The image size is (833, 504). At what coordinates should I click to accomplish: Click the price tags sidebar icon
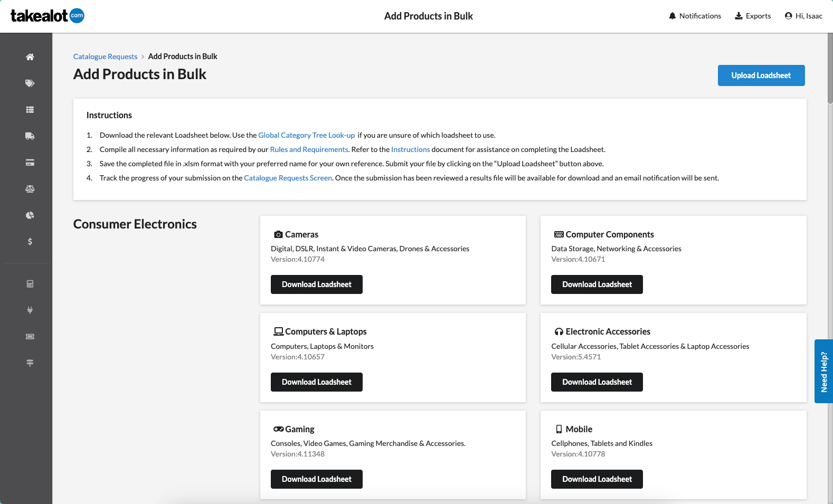(30, 83)
